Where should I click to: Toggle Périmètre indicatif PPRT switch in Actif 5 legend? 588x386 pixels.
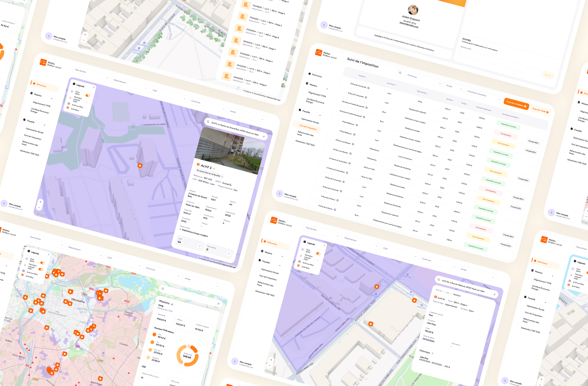86,102
